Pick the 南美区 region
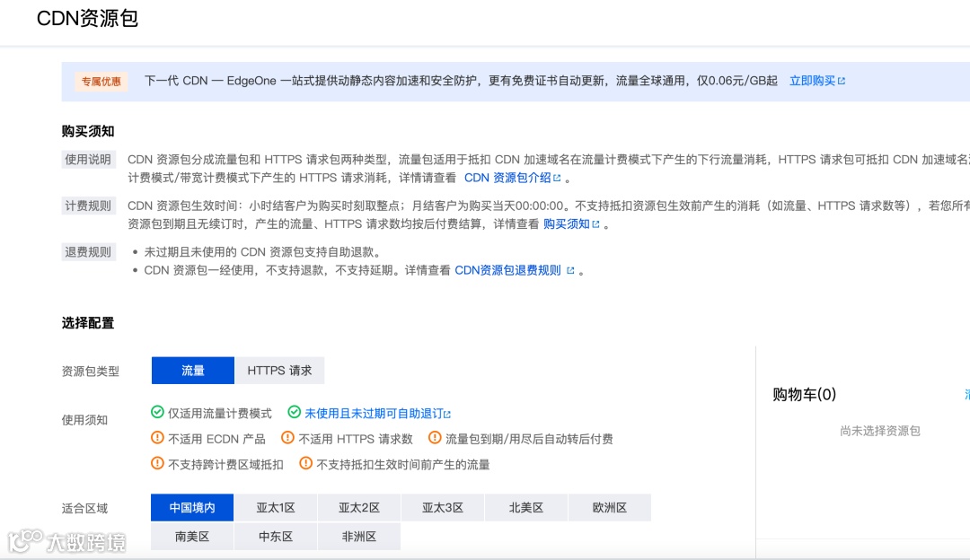 [x=192, y=537]
